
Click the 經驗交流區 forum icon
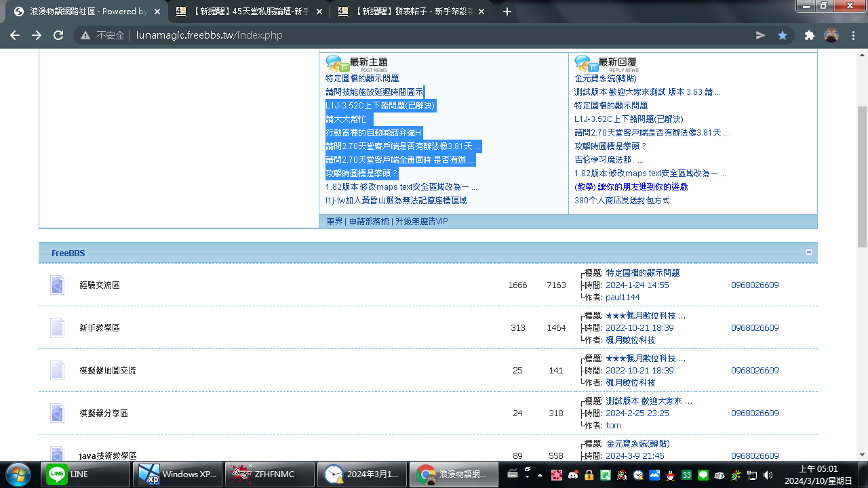[57, 285]
